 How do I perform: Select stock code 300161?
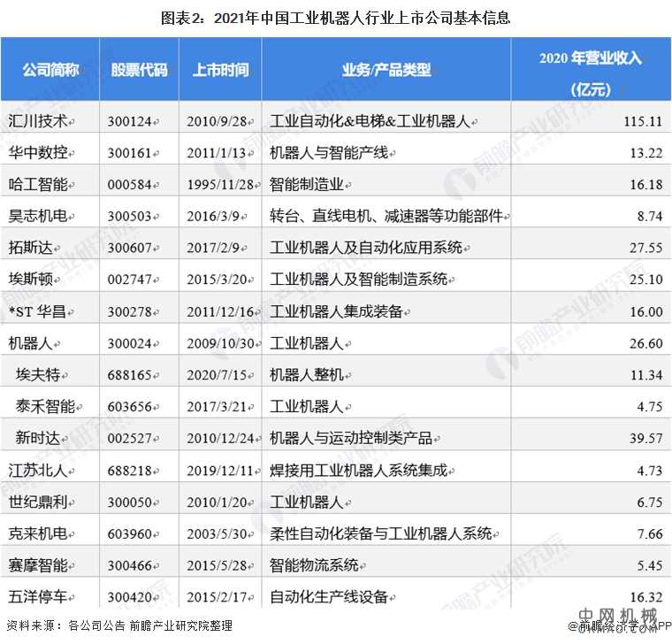(129, 154)
